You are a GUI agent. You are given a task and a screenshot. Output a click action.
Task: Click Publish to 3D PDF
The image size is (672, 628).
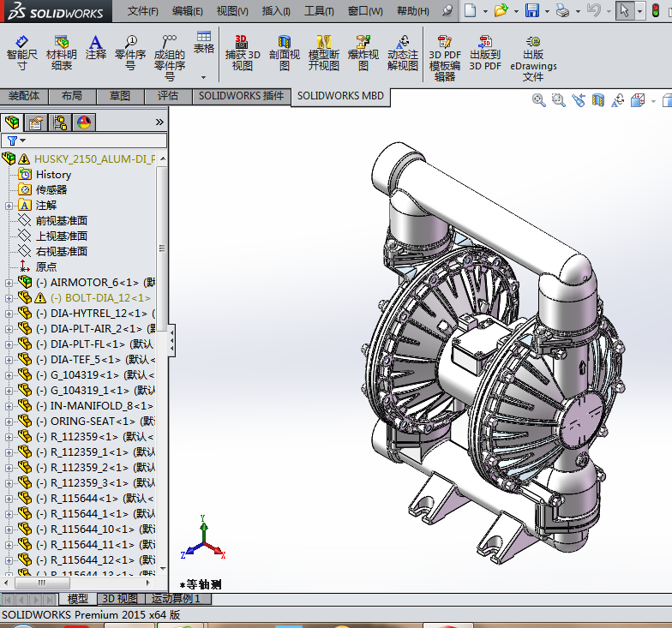click(x=485, y=53)
